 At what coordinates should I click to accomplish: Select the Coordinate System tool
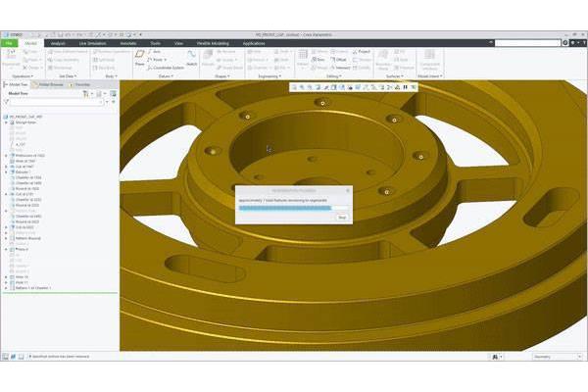[166, 68]
